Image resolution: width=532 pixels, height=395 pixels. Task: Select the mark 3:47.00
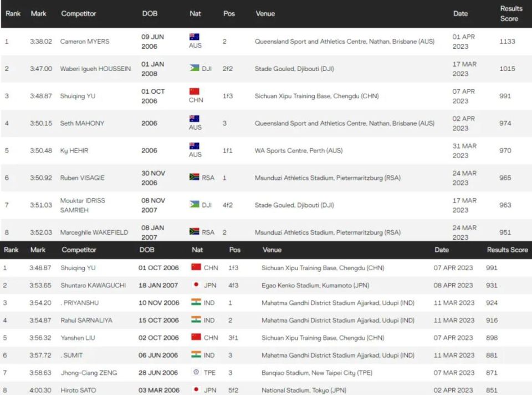point(40,69)
